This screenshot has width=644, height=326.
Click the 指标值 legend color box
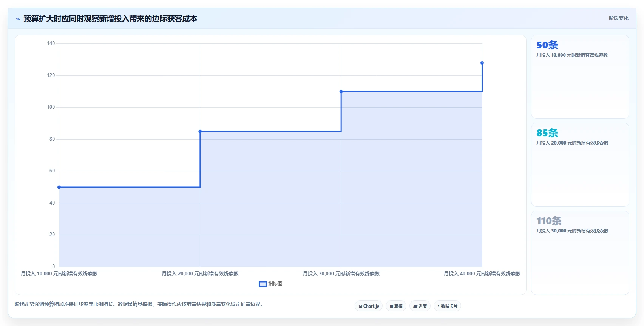263,284
